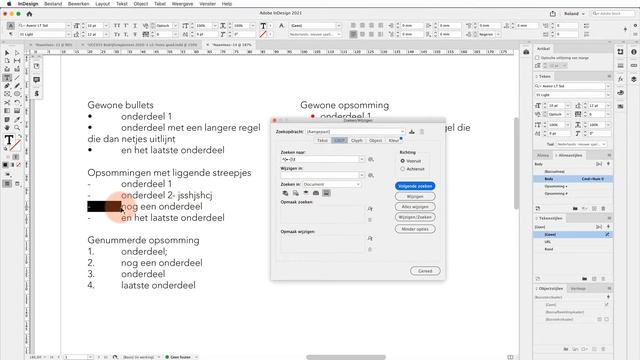This screenshot has height=360, width=640.
Task: Click the Wijzigen button
Action: pyautogui.click(x=415, y=196)
